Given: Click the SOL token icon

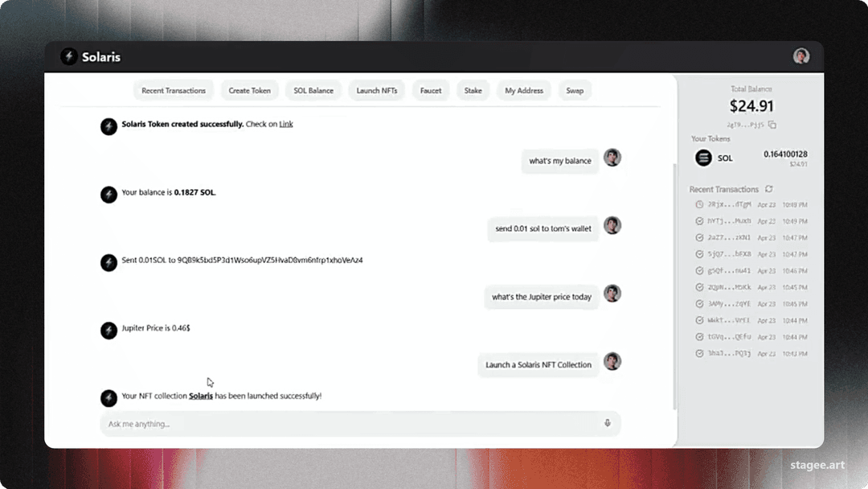Looking at the screenshot, I should tap(703, 158).
